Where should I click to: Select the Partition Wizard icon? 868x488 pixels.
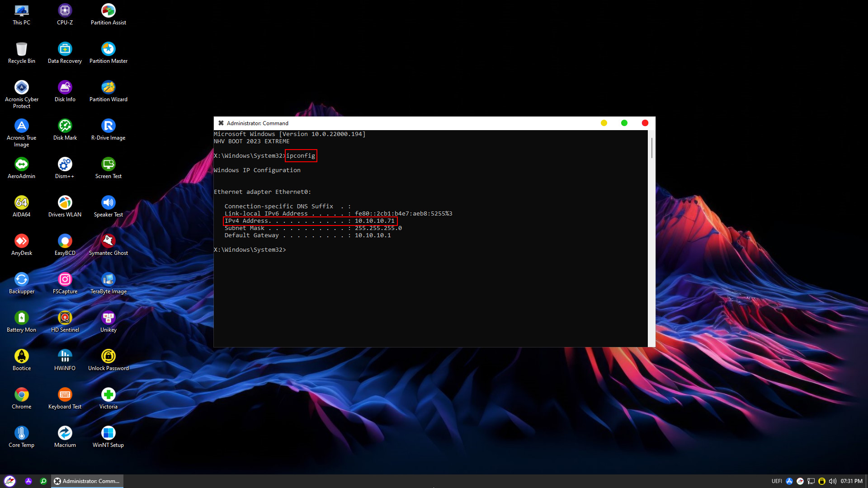point(108,88)
